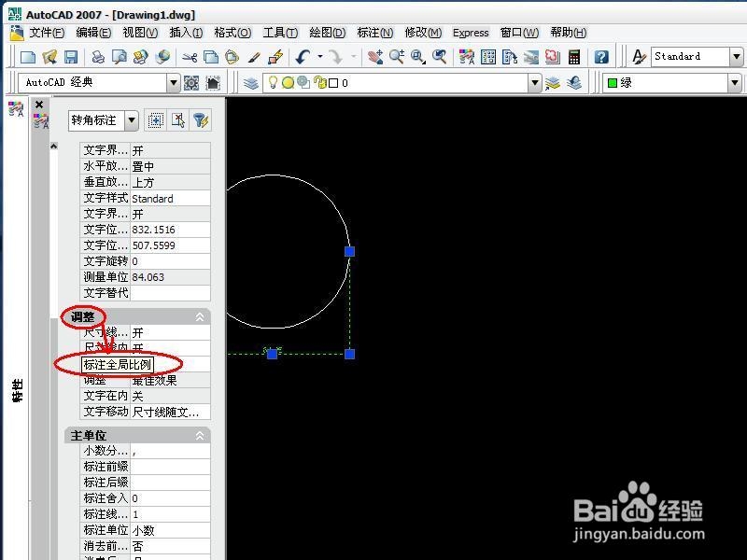Collapse the 调整 section chevron

point(200,316)
